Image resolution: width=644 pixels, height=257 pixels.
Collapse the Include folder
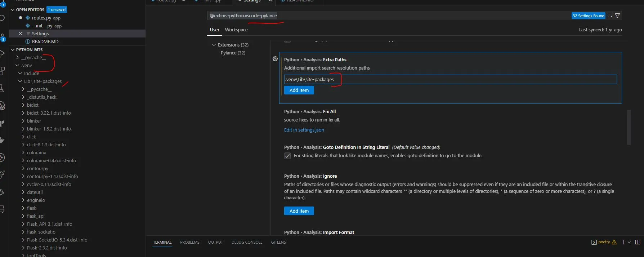pos(20,73)
